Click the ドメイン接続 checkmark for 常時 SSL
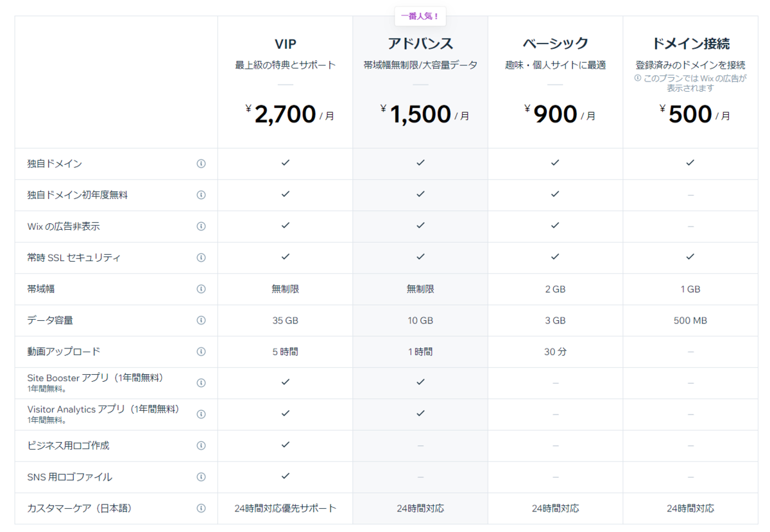The height and width of the screenshot is (532, 770). click(690, 257)
